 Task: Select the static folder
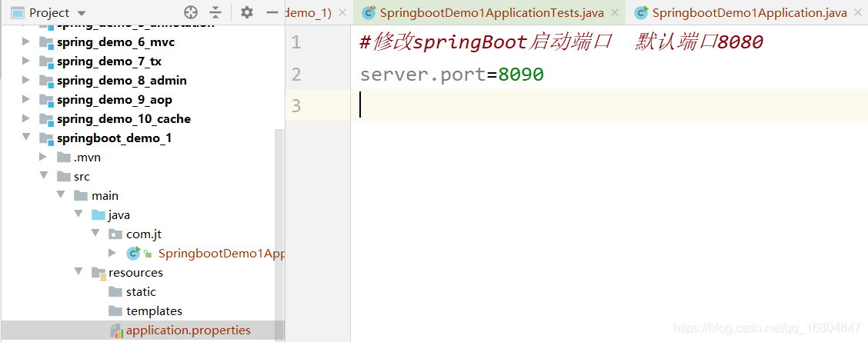point(141,292)
